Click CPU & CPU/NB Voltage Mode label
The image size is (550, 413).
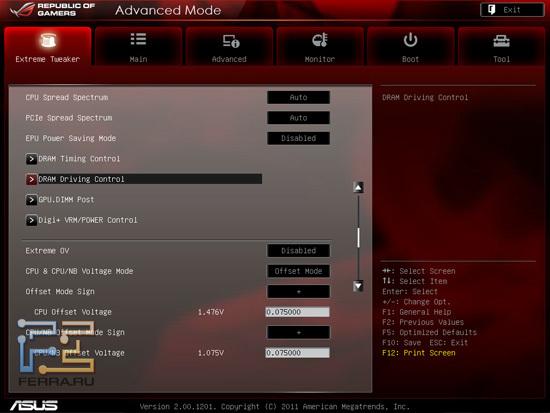point(79,271)
